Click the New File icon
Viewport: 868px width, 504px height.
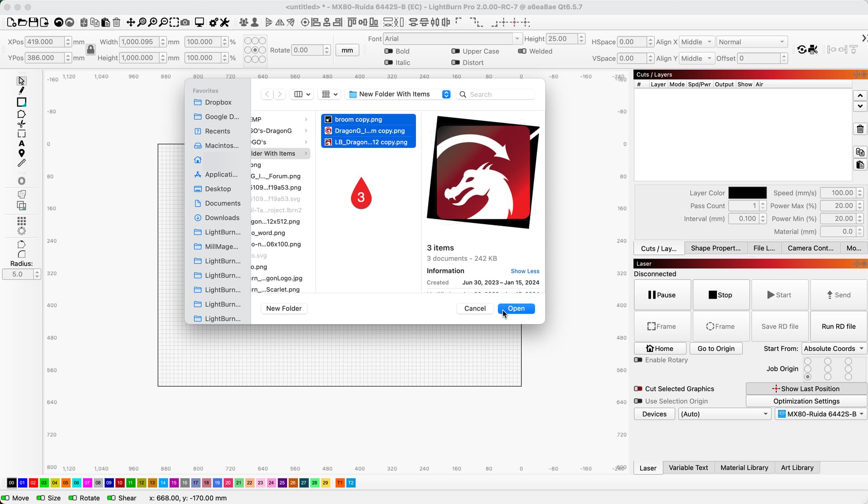tap(12, 22)
